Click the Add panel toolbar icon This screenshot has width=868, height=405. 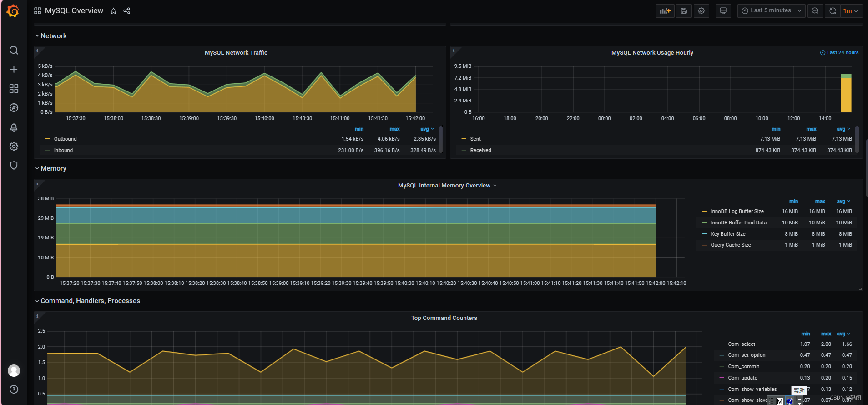click(665, 11)
